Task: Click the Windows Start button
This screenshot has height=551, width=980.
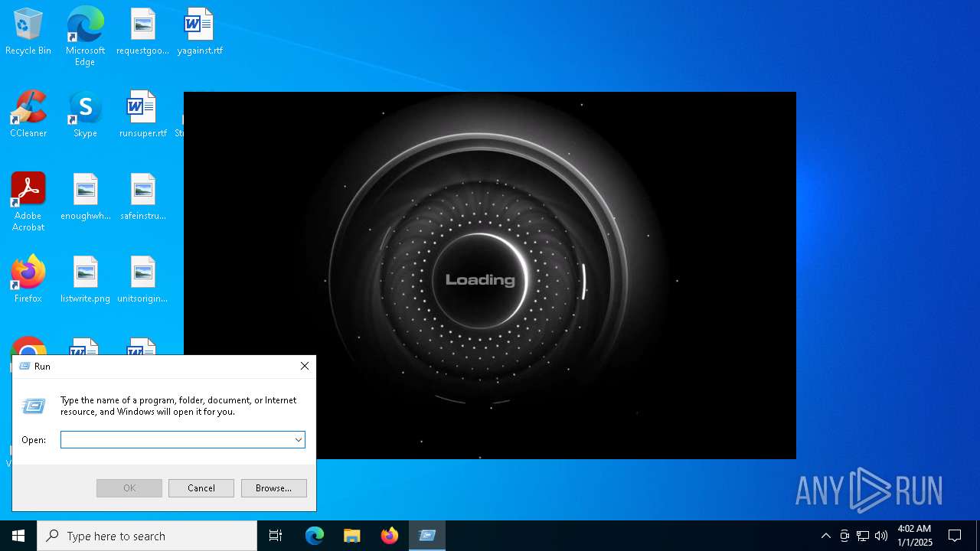Action: [x=18, y=536]
